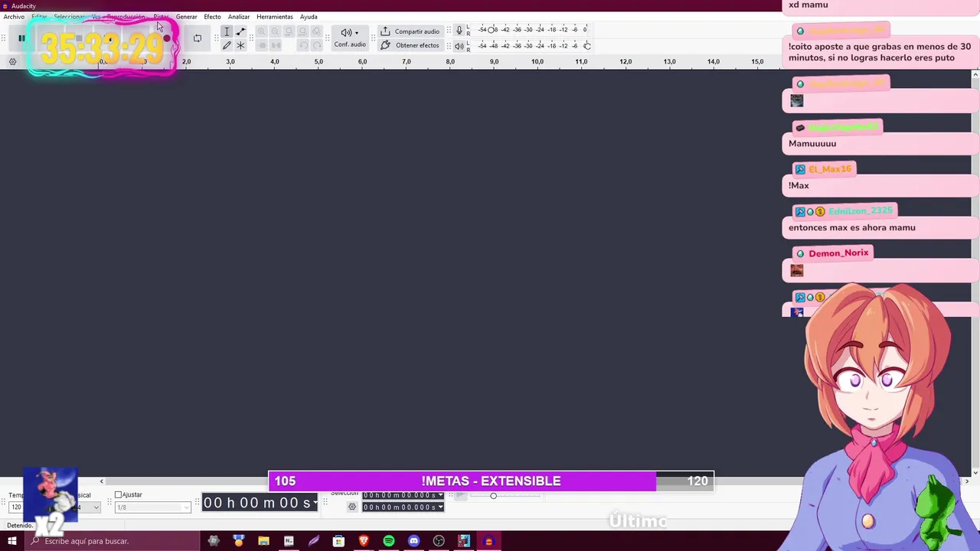This screenshot has height=551, width=980.
Task: Open Spotify from the taskbar
Action: [389, 541]
